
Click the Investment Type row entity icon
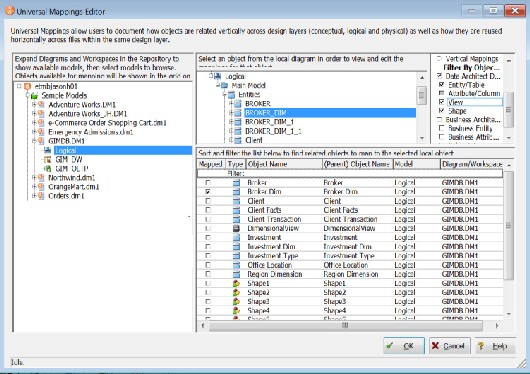pyautogui.click(x=236, y=256)
